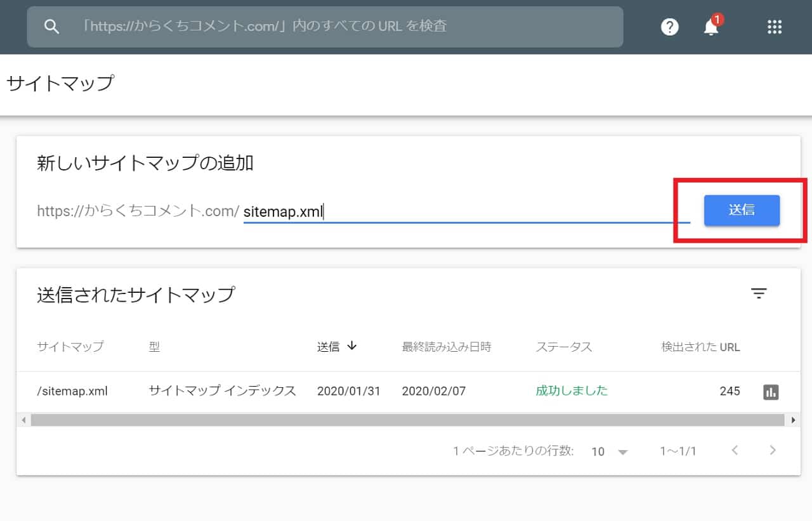Viewport: 812px width, 521px height.
Task: Open the Google apps grid icon
Action: [774, 27]
